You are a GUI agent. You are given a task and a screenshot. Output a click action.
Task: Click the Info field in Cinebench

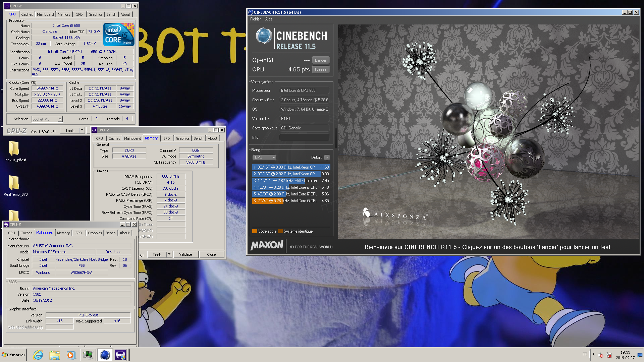[x=305, y=137]
